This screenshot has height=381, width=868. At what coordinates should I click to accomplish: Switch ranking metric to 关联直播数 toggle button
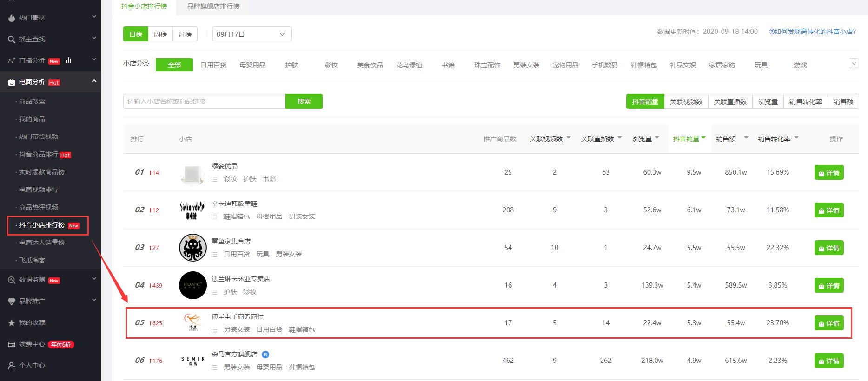point(730,102)
